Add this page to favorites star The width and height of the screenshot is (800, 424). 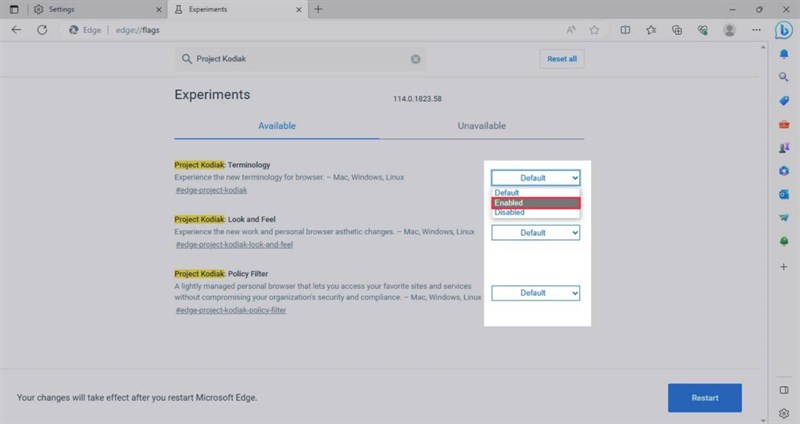coord(594,30)
